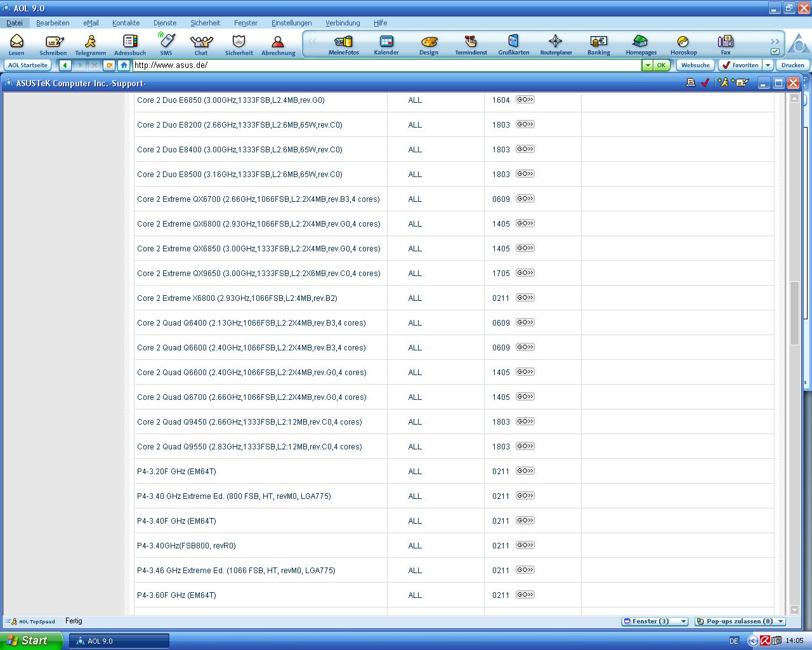Click the vertical scrollbar thumb
812x650 pixels.
click(x=794, y=313)
